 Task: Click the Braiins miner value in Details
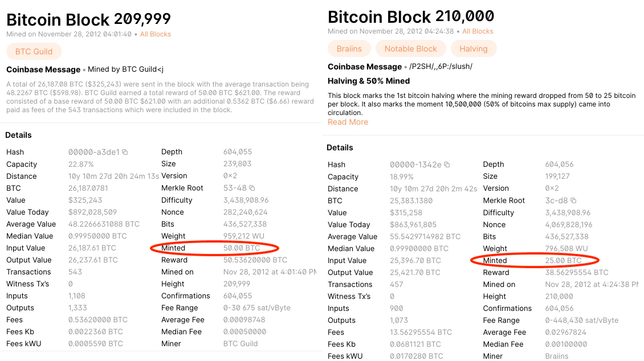point(556,356)
